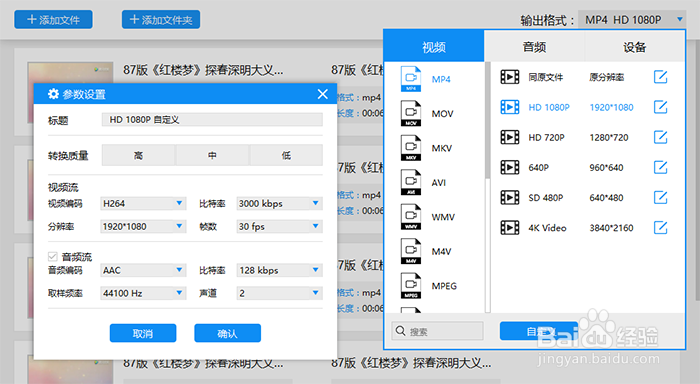Choose the WMV format icon
Image resolution: width=700 pixels, height=384 pixels.
tap(411, 217)
